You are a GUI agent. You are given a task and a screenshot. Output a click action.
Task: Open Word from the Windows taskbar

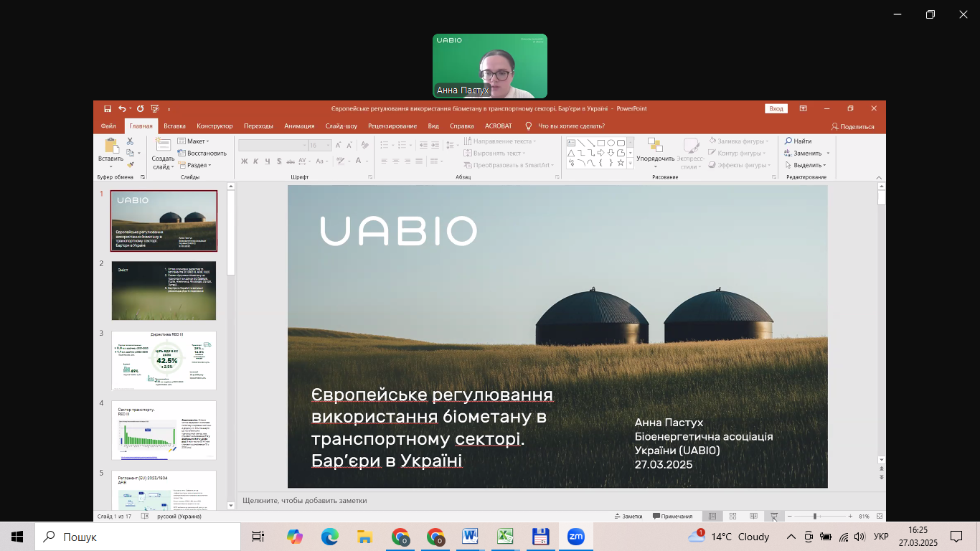coord(471,536)
